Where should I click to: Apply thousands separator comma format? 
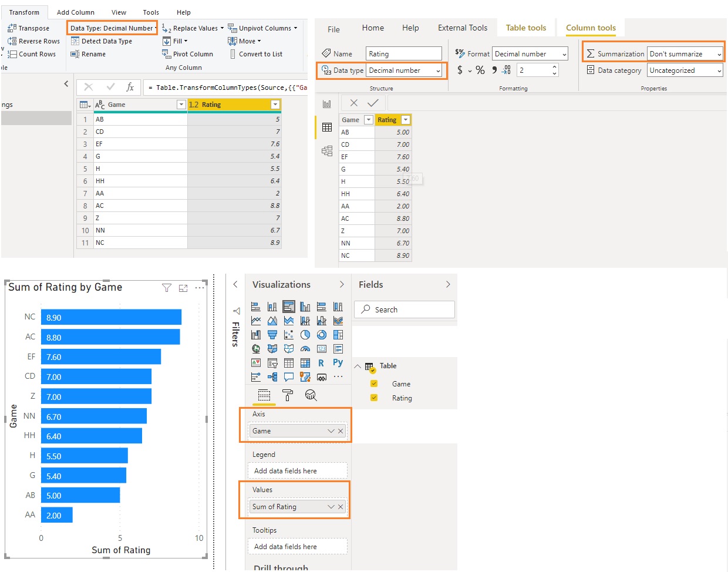tap(494, 70)
